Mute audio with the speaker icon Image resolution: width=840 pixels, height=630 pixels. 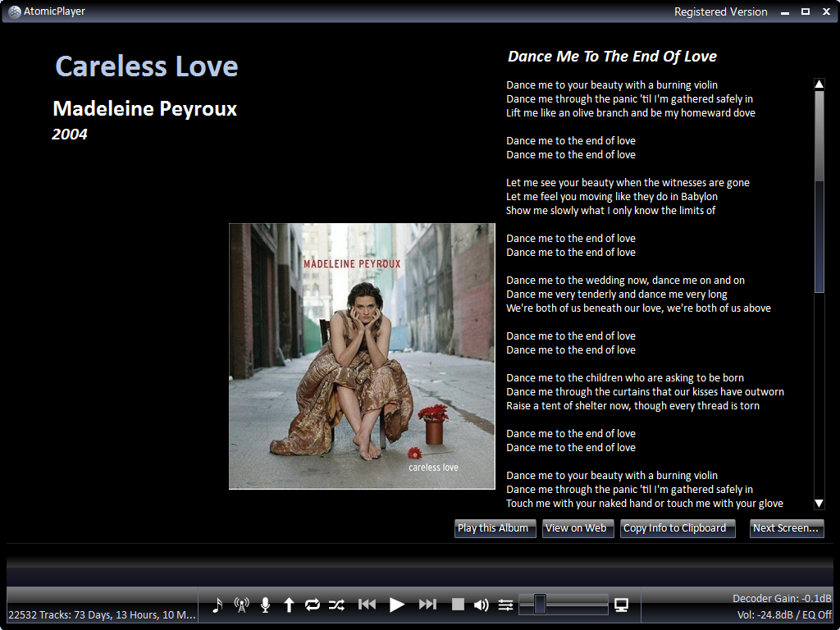pos(481,605)
